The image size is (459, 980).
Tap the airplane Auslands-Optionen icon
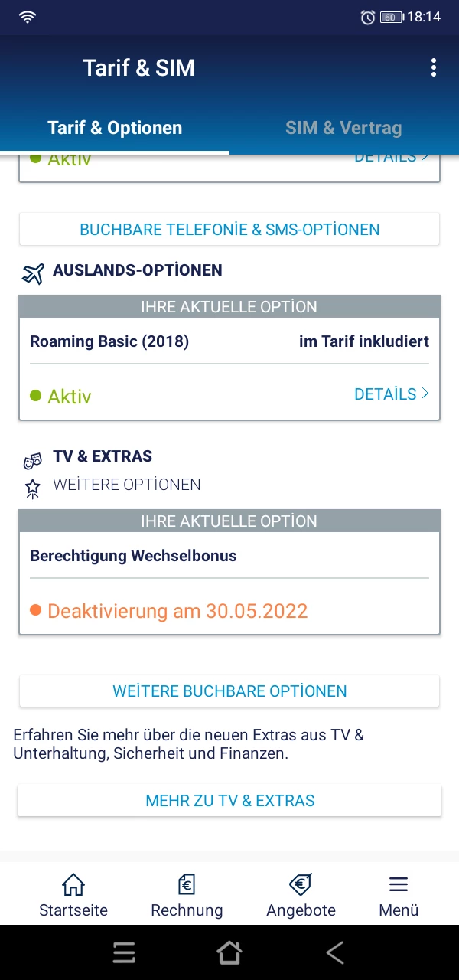[33, 273]
